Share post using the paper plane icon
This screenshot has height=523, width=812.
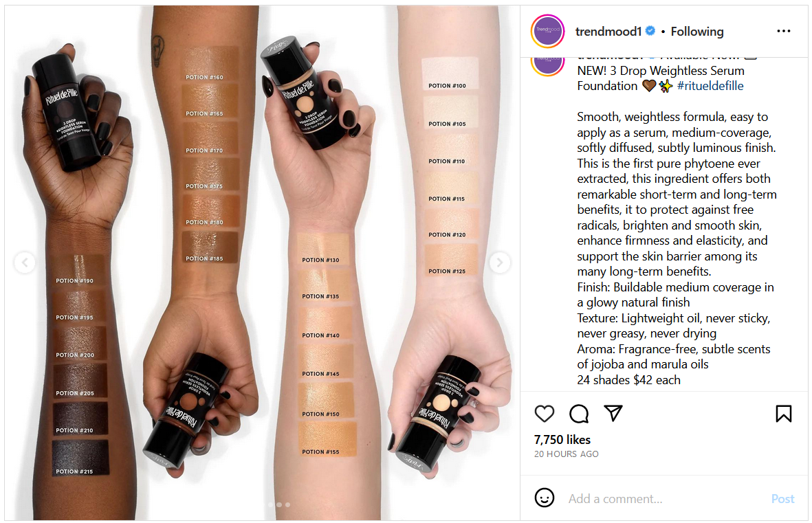[613, 413]
